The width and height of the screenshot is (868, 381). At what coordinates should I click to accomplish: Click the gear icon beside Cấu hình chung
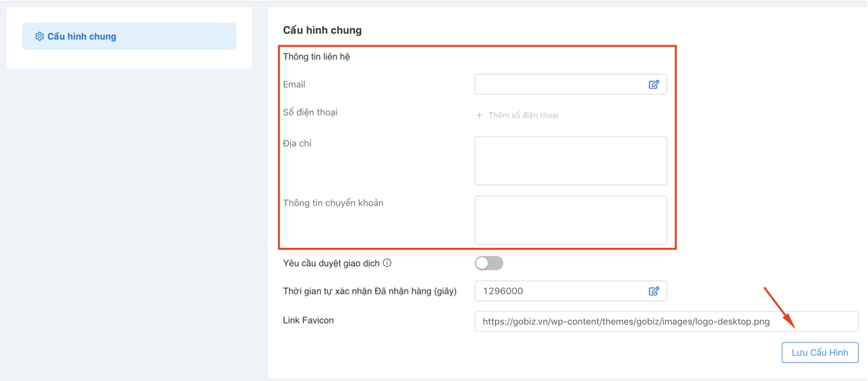pos(40,36)
